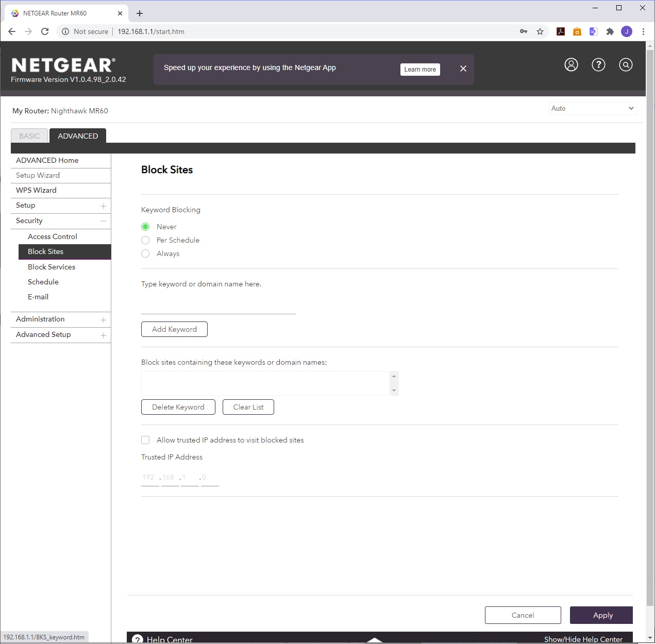Screen dimensions: 655x644
Task: Dismiss the Netgear App banner
Action: pos(463,69)
